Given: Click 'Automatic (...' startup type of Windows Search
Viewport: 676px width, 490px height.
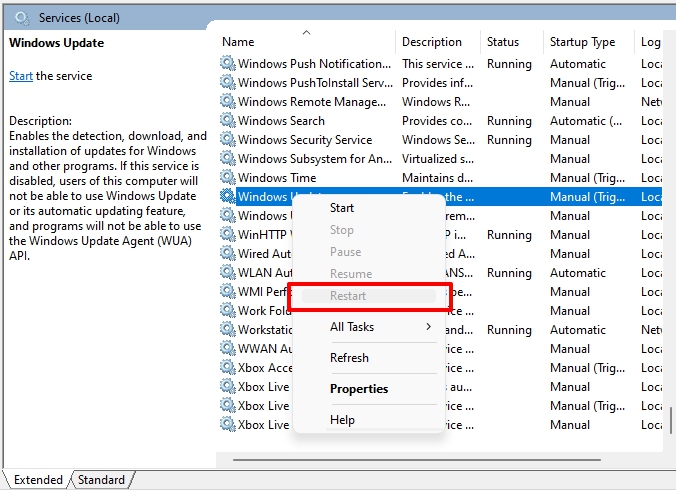Looking at the screenshot, I should click(586, 121).
